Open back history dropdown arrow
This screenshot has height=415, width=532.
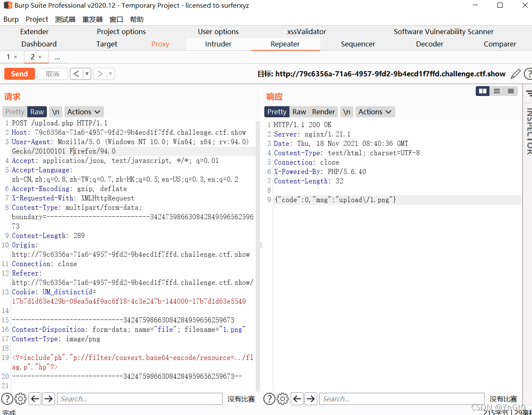pos(87,74)
